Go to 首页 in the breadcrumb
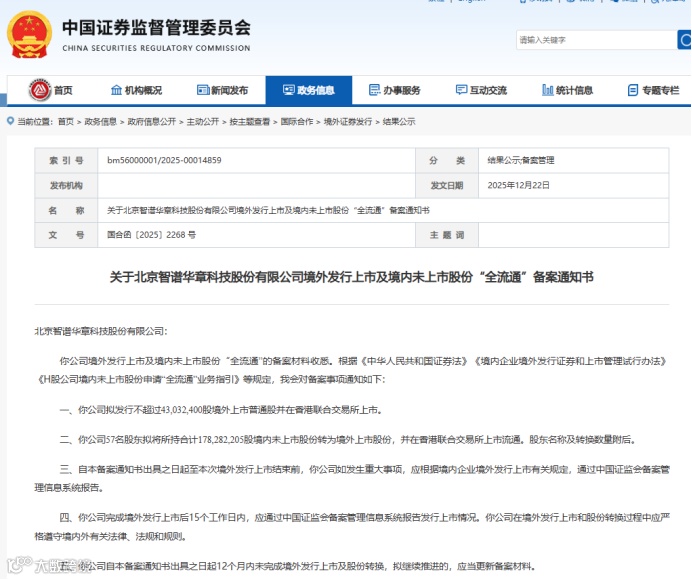The image size is (692, 580). pos(66,122)
